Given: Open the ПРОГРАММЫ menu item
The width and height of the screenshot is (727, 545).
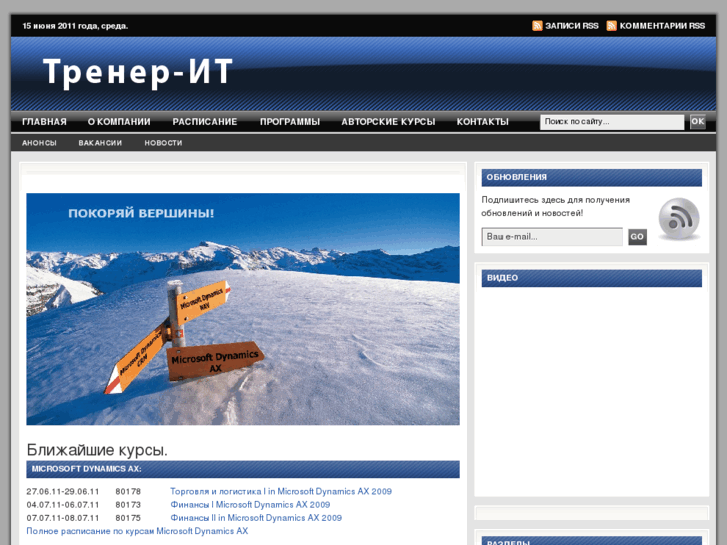Looking at the screenshot, I should (290, 122).
